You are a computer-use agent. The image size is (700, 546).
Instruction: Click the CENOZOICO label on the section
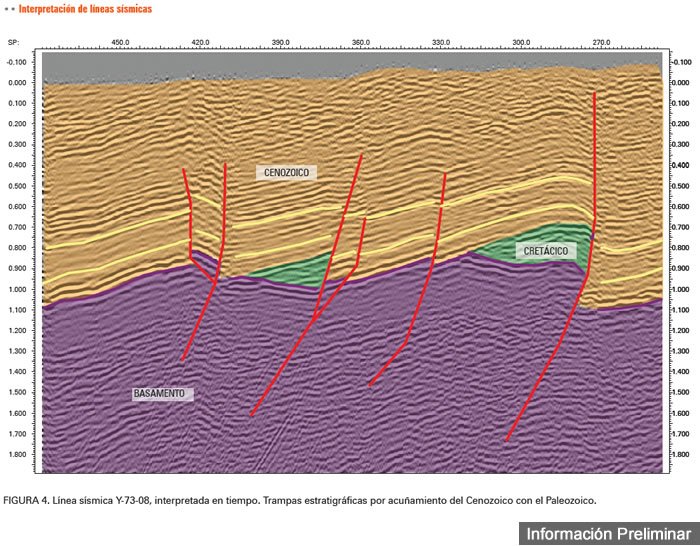pyautogui.click(x=286, y=173)
